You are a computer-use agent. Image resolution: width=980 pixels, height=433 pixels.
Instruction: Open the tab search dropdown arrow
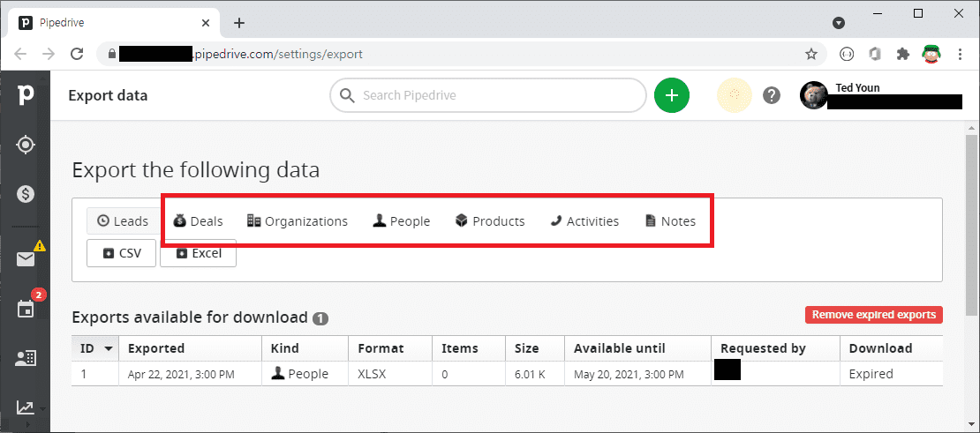(839, 23)
